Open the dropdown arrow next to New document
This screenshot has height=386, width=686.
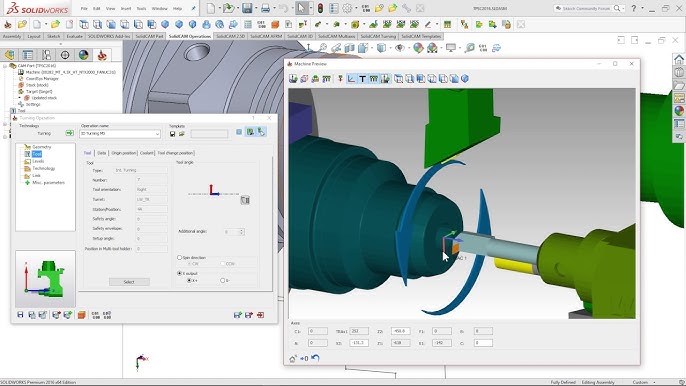click(x=219, y=8)
